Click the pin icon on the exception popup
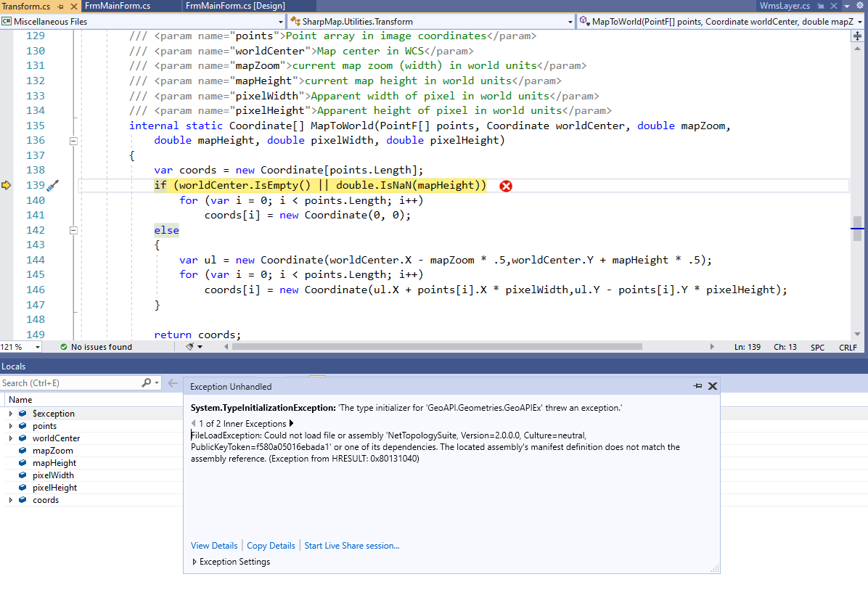Image resolution: width=868 pixels, height=606 pixels. click(696, 386)
